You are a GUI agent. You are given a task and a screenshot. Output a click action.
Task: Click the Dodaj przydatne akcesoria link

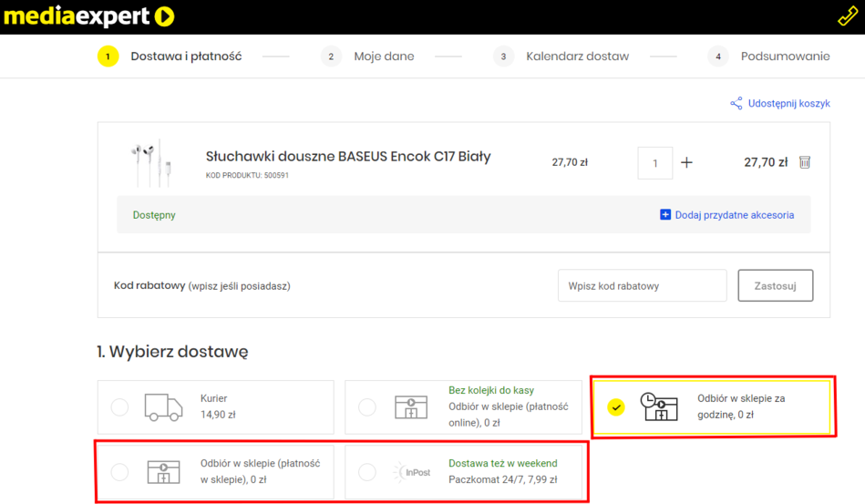(734, 215)
